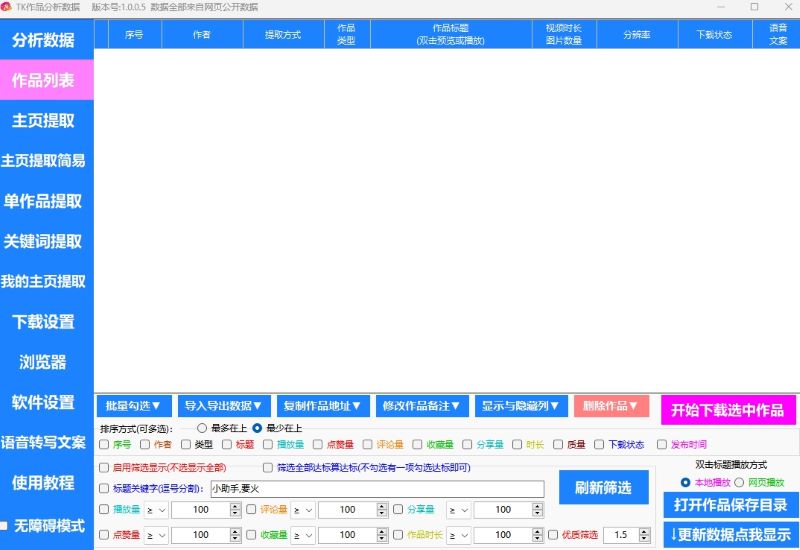The height and width of the screenshot is (550, 800).
Task: Open 主页提取简易 from the sidebar
Action: click(x=43, y=161)
